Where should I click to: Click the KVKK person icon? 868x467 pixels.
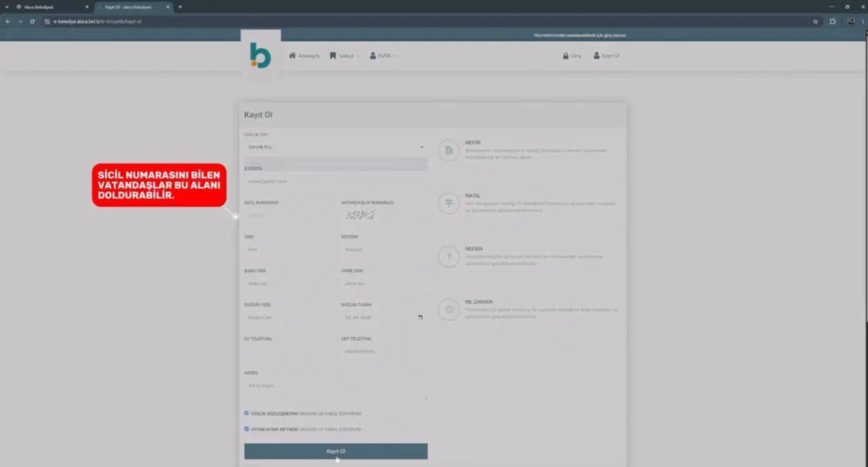[373, 56]
